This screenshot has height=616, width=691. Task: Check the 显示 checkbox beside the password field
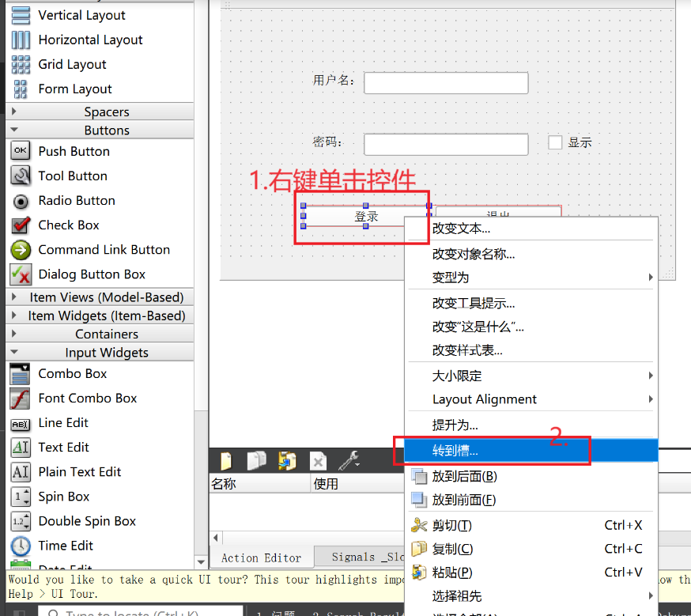554,142
